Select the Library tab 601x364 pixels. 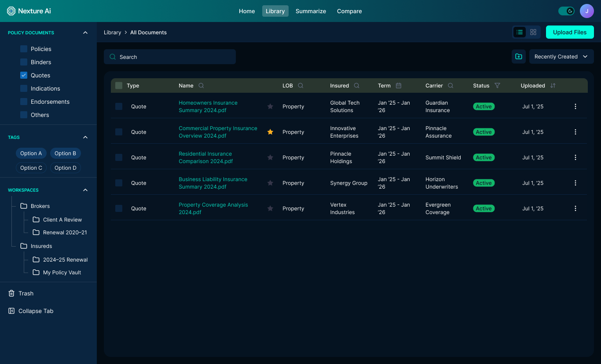coord(275,11)
